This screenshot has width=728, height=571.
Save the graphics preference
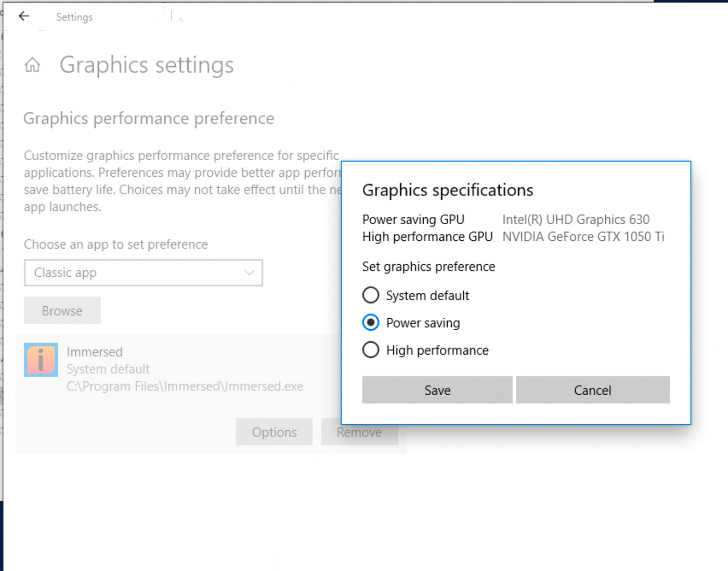437,390
